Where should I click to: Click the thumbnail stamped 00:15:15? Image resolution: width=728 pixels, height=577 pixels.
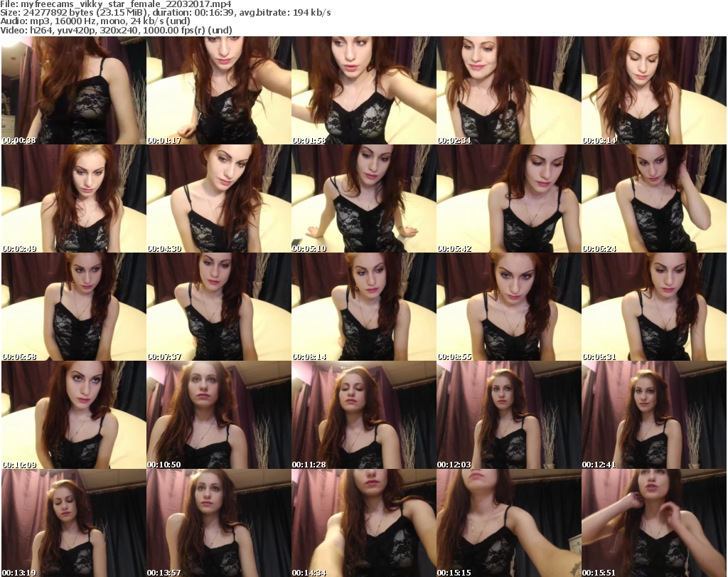click(x=509, y=523)
